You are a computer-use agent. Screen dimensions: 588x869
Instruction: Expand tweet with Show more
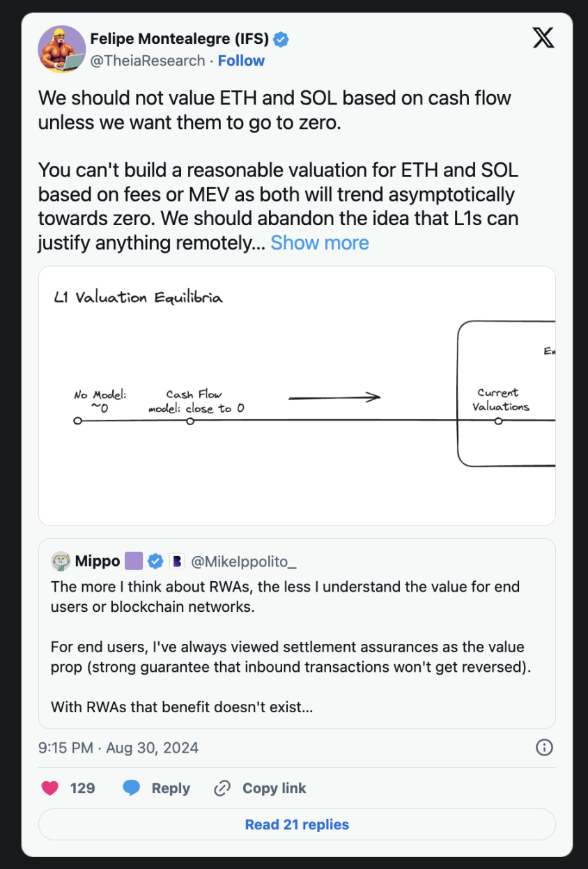tap(320, 243)
